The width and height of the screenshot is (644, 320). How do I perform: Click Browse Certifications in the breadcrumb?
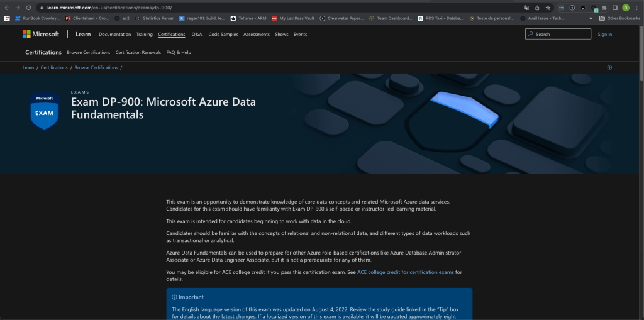(x=96, y=67)
